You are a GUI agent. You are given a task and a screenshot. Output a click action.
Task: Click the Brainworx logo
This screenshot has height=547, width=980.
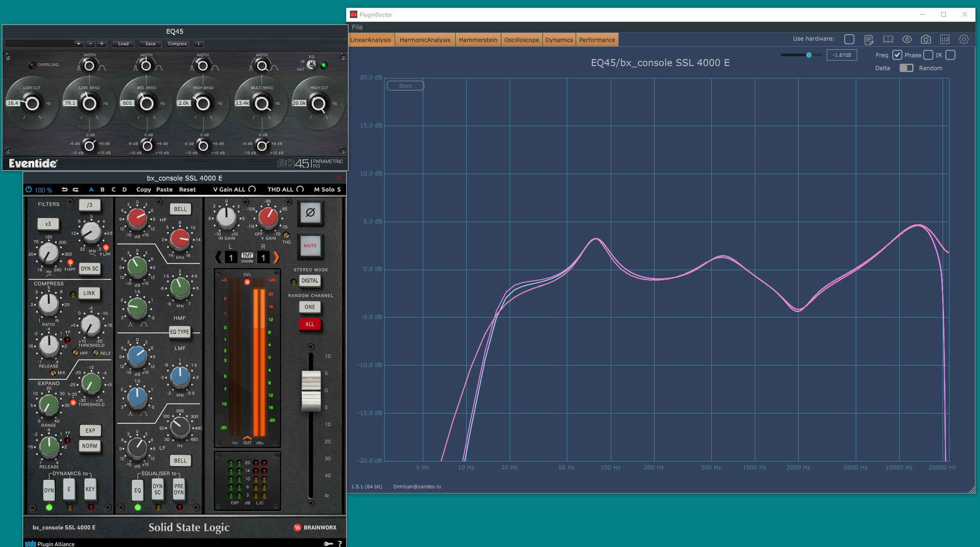click(315, 527)
